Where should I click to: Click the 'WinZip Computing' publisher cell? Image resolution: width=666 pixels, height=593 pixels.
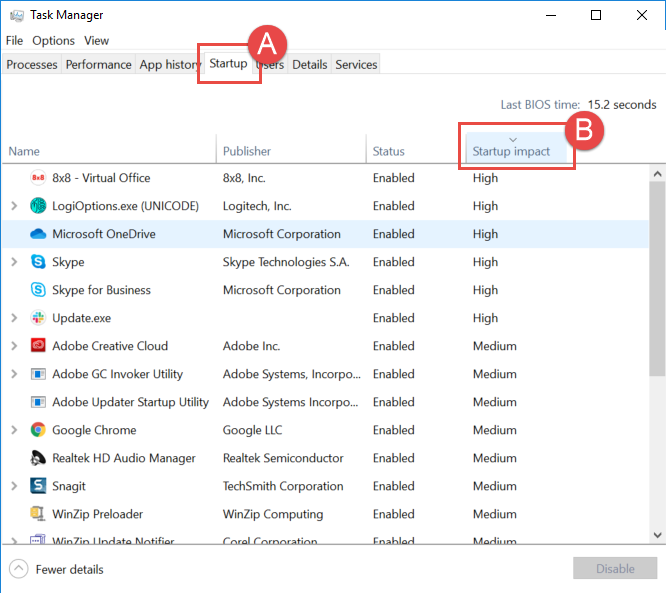tap(273, 514)
